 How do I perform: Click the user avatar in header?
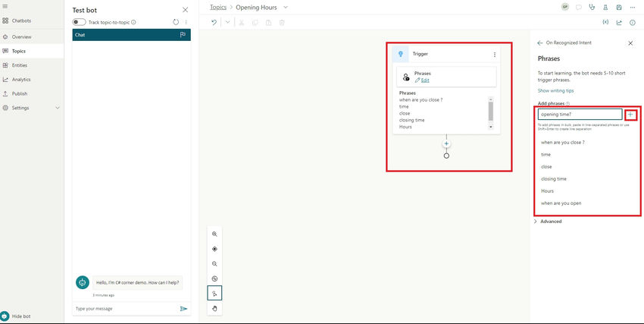[x=565, y=7]
